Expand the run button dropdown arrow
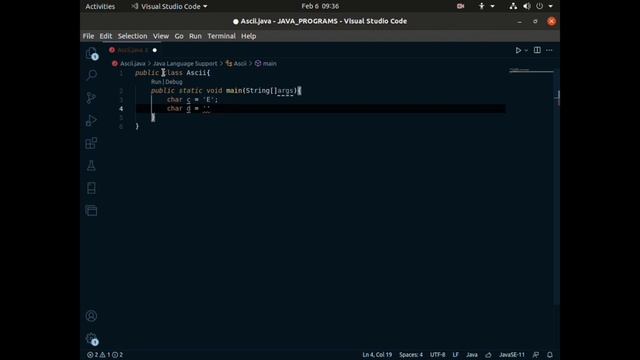The height and width of the screenshot is (360, 640). [x=526, y=51]
